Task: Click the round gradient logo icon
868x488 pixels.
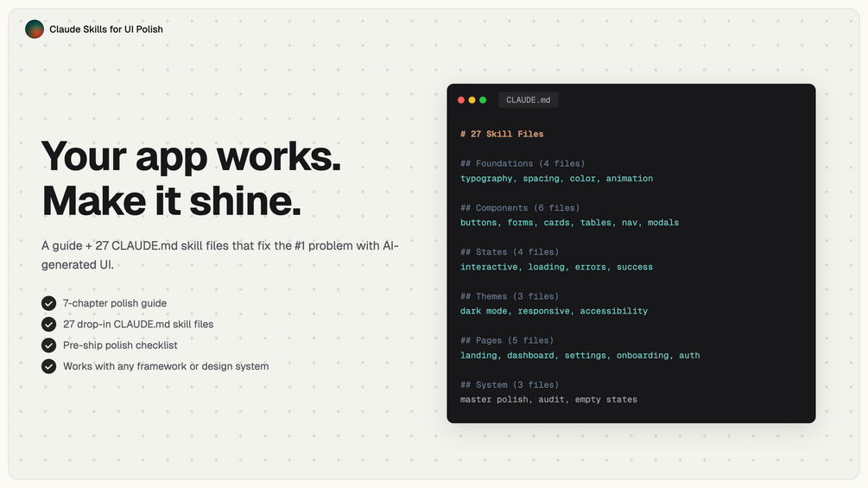Action: click(x=35, y=29)
